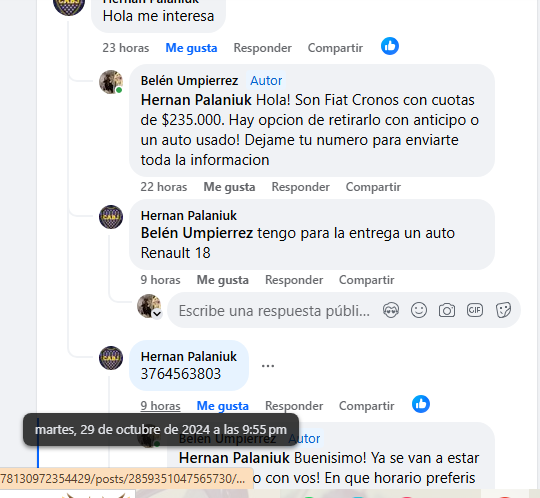Unlike the 3764563803 comment
The height and width of the screenshot is (498, 540).
click(x=222, y=406)
